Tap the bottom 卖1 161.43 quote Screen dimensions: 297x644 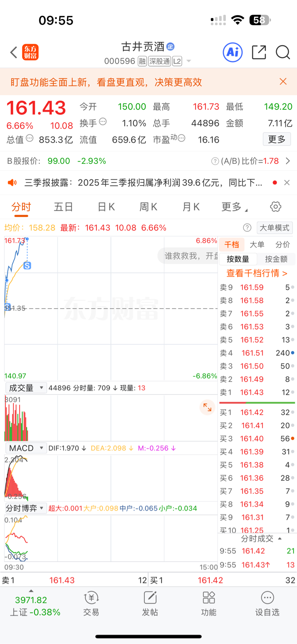click(74, 580)
